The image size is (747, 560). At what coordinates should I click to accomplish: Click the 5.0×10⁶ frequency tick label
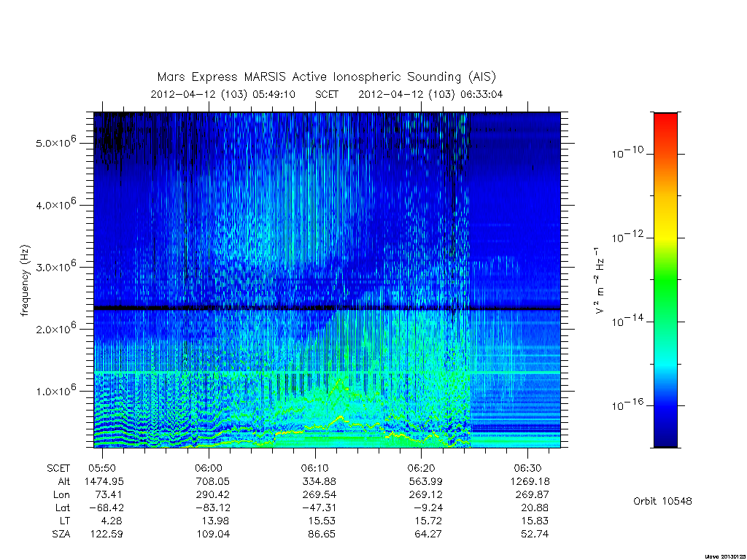(x=55, y=142)
